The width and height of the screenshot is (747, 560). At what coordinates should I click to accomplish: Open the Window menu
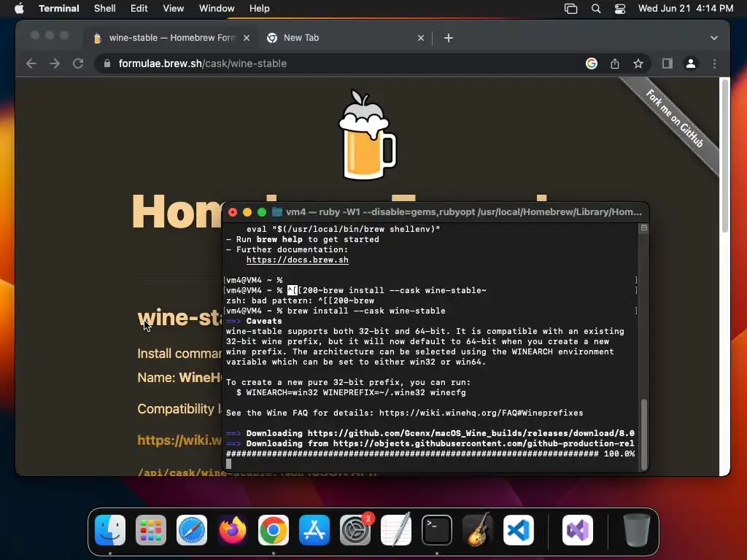217,9
